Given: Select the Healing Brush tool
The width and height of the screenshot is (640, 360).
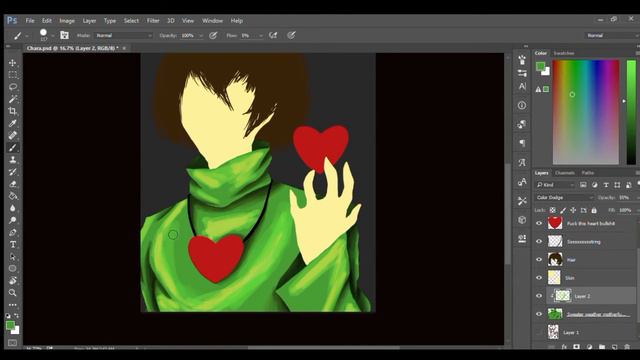Looking at the screenshot, I should [x=13, y=135].
